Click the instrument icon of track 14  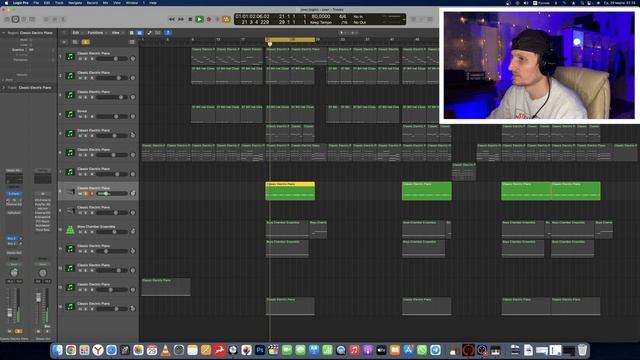coord(70,307)
